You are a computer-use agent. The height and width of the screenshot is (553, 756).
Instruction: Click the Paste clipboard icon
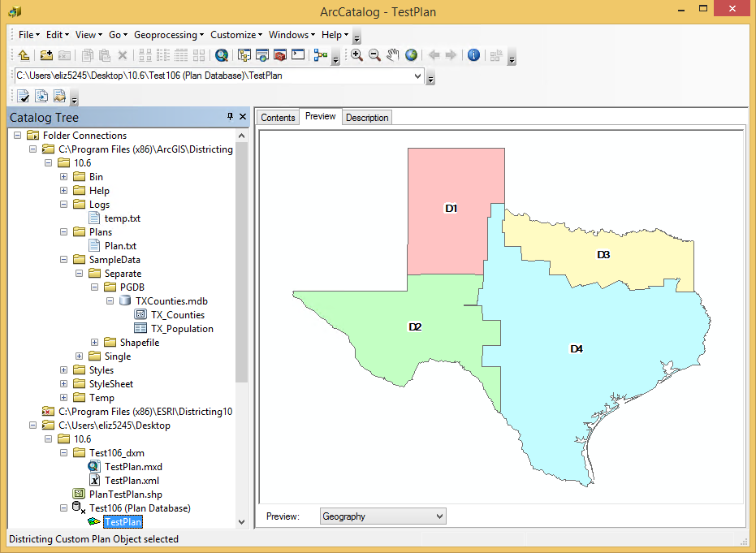pos(105,55)
